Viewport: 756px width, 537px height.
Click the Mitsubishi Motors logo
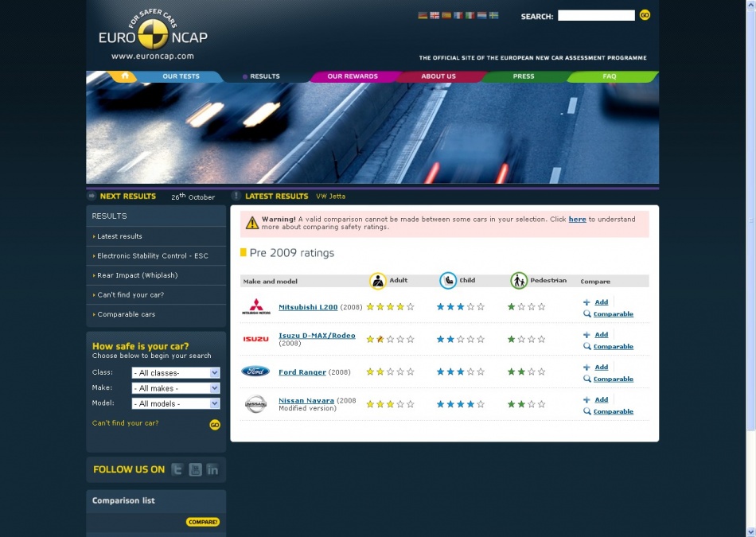256,306
